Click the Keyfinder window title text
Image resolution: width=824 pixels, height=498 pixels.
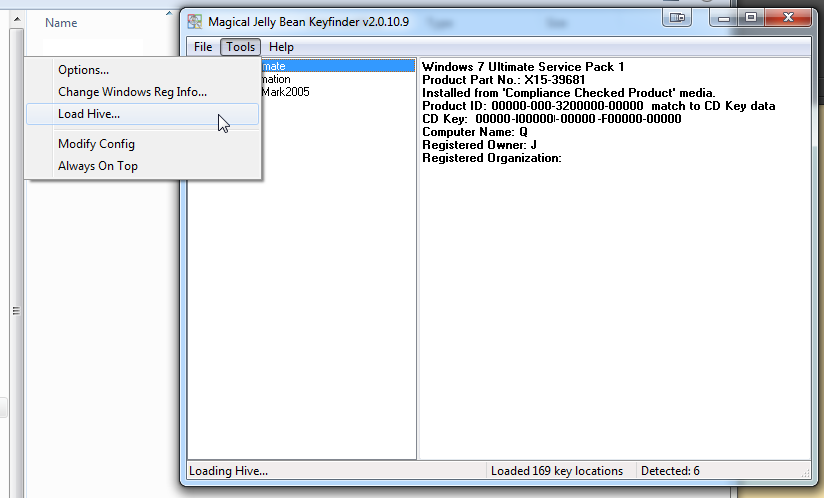(308, 22)
